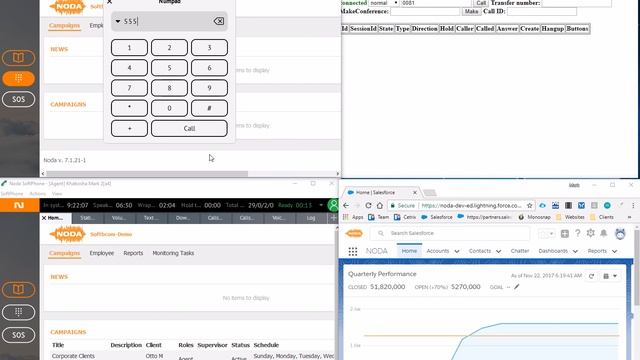Image resolution: width=640 pixels, height=360 pixels.
Task: Open the Websites bookmark folder
Action: 570,217
